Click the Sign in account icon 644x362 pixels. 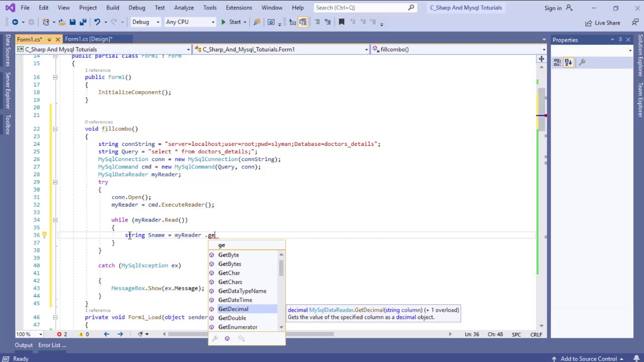click(x=569, y=8)
